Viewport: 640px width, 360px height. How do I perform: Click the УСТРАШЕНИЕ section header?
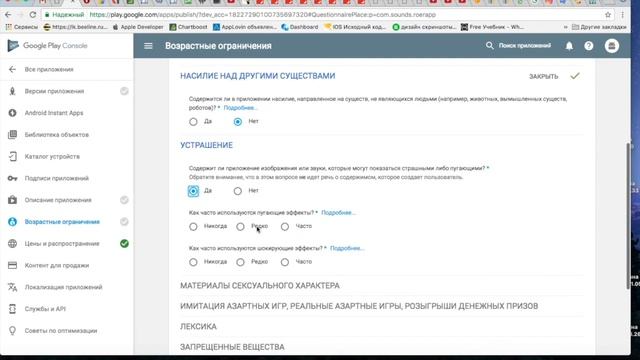coord(207,145)
